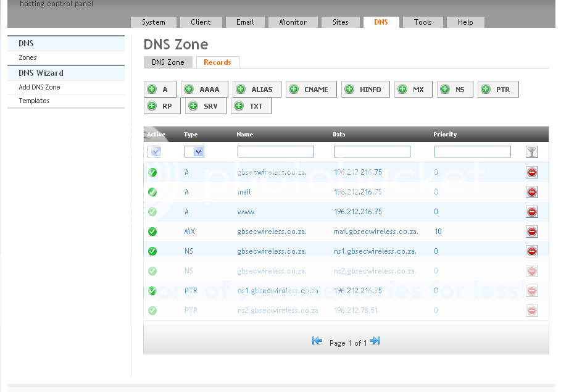Switch to the Tools tab
Screen dimensions: 561x392
[x=422, y=22]
